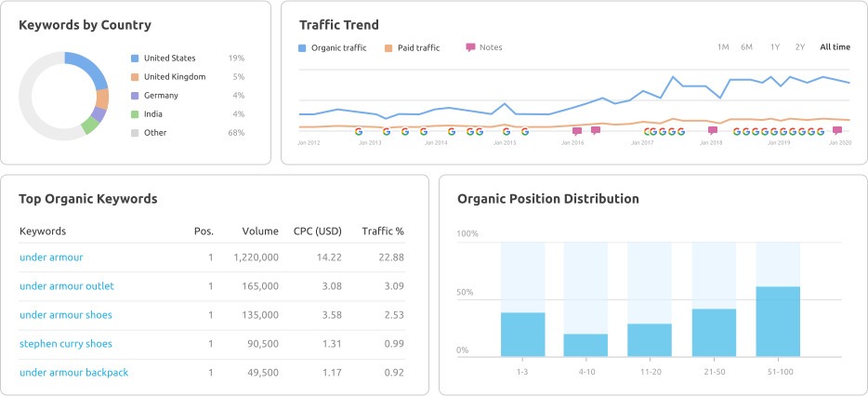Switch the traffic trend to 6M
The image size is (868, 396).
[747, 47]
